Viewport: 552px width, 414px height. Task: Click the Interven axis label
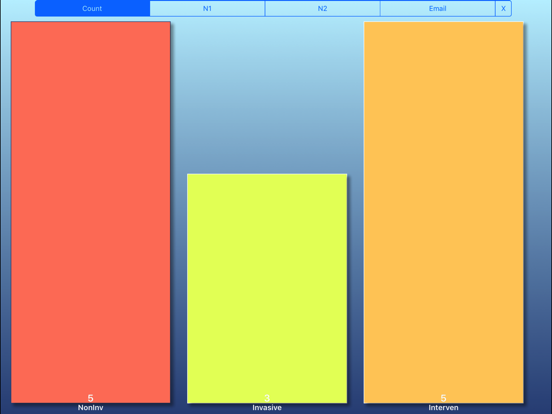[443, 408]
